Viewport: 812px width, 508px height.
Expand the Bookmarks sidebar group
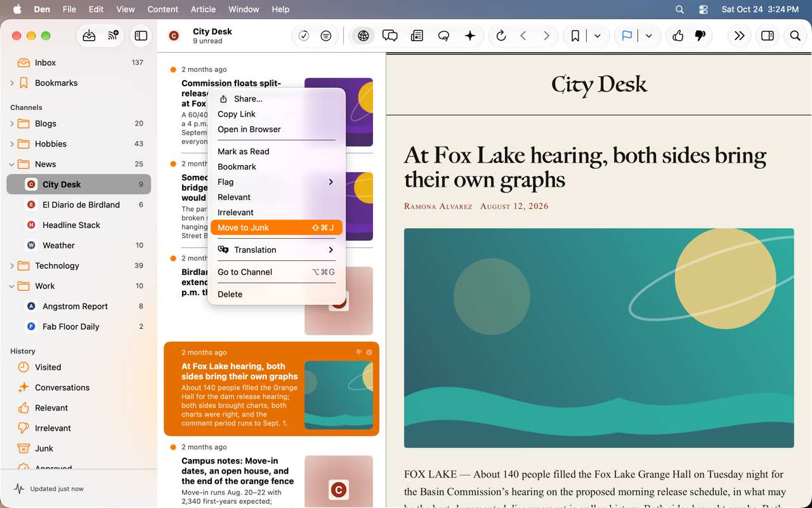[x=12, y=83]
